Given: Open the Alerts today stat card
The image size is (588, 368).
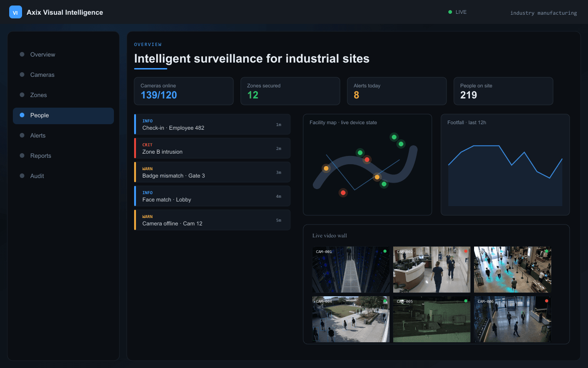Looking at the screenshot, I should pyautogui.click(x=397, y=91).
